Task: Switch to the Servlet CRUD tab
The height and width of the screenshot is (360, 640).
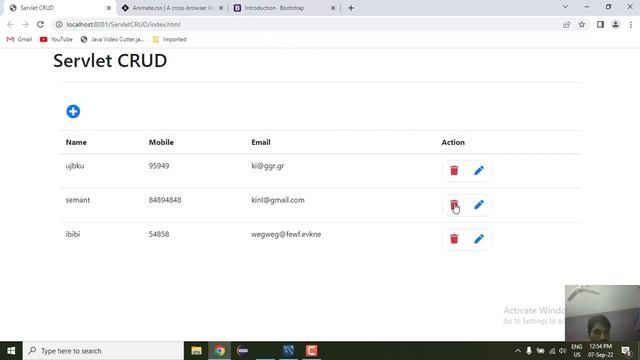Action: 60,8
